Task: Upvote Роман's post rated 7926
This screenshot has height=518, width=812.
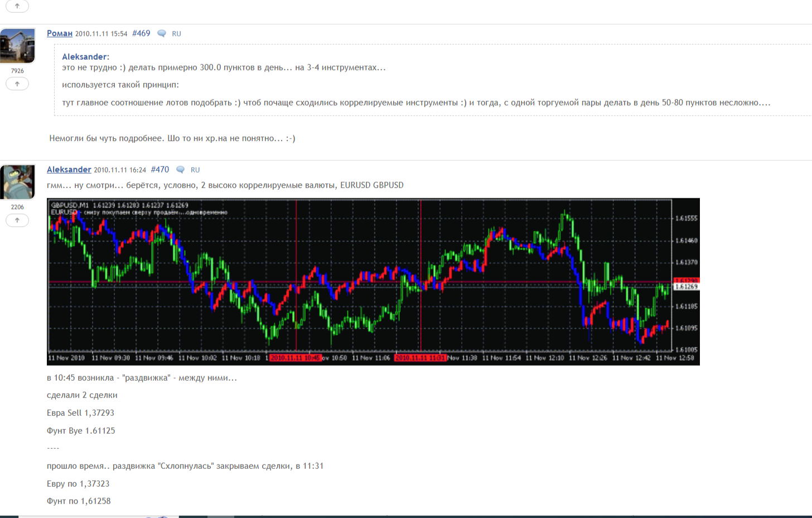Action: [17, 84]
